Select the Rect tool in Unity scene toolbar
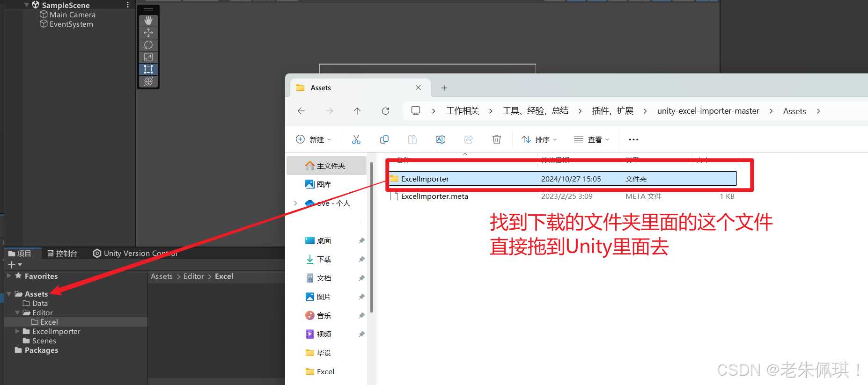The image size is (868, 385). tap(148, 69)
